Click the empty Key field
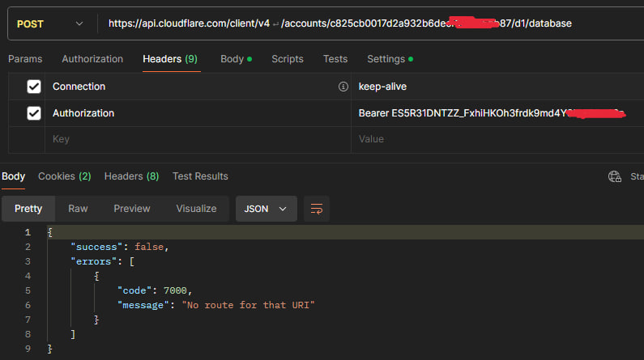Screen dimensions: 644x360 (197, 139)
